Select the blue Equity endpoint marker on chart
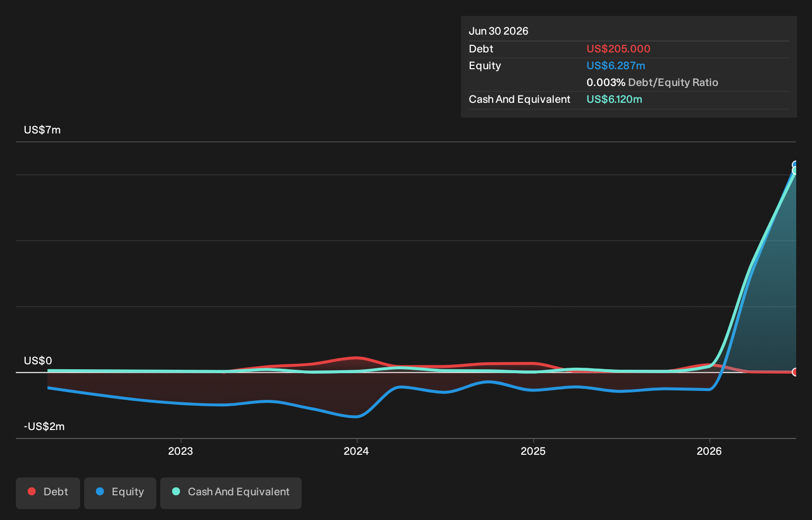Viewport: 812px width, 520px height. (795, 165)
